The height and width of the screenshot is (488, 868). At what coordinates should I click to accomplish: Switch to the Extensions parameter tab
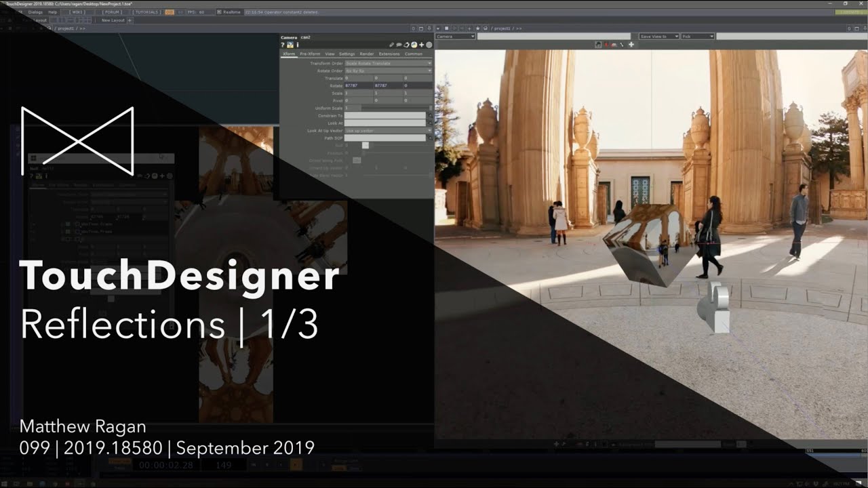pos(389,54)
